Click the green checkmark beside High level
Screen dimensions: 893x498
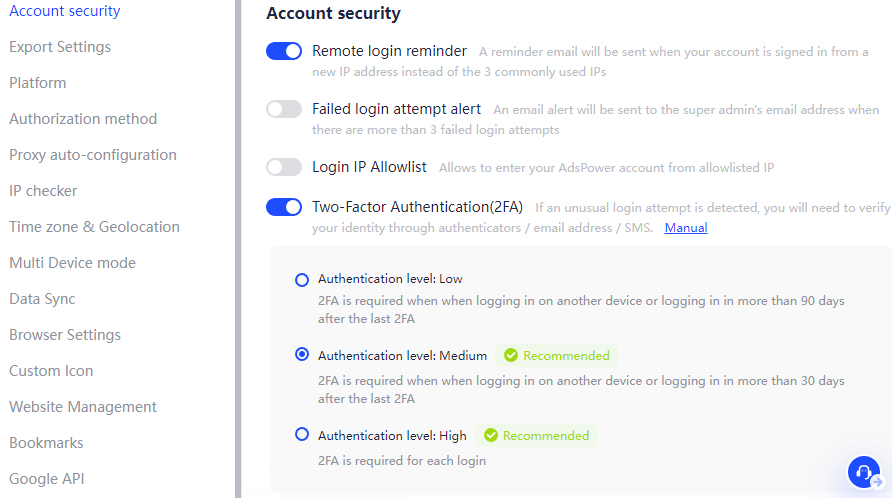coord(490,435)
